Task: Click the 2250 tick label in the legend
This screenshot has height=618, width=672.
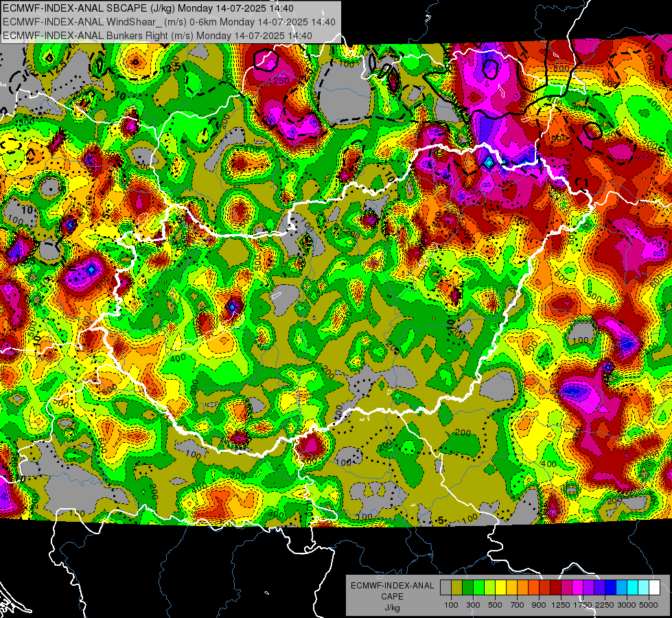Action: point(605,605)
